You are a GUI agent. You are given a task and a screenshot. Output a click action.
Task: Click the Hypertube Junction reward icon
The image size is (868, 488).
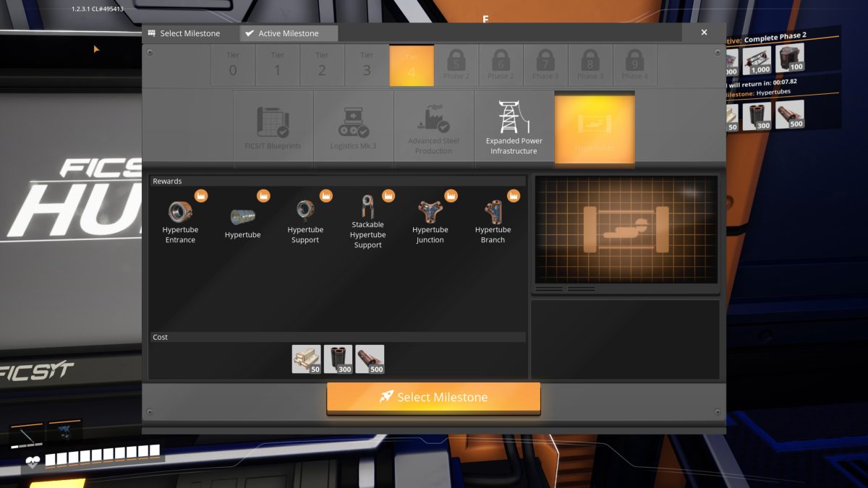point(430,212)
